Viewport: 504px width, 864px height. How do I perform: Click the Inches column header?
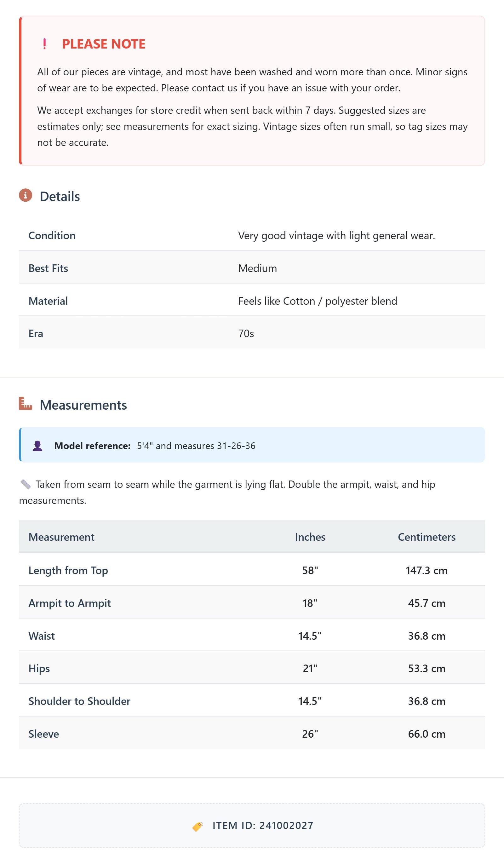(x=310, y=537)
